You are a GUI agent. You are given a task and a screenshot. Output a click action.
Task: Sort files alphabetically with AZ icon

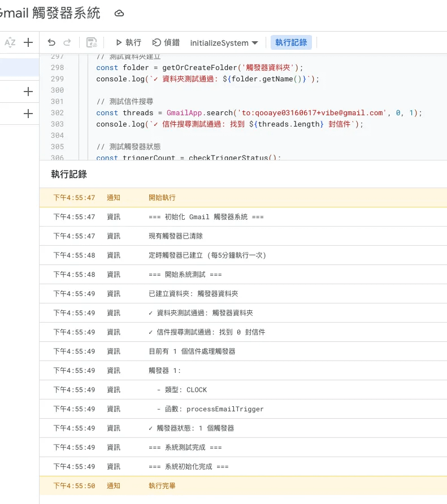coord(10,42)
